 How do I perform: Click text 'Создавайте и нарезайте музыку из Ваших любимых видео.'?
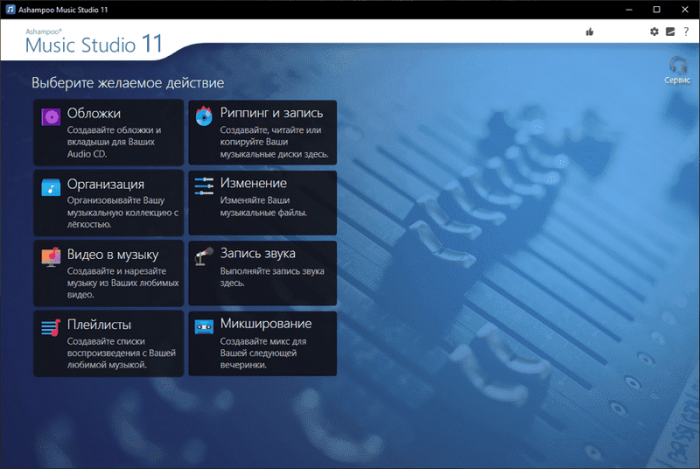coord(123,283)
